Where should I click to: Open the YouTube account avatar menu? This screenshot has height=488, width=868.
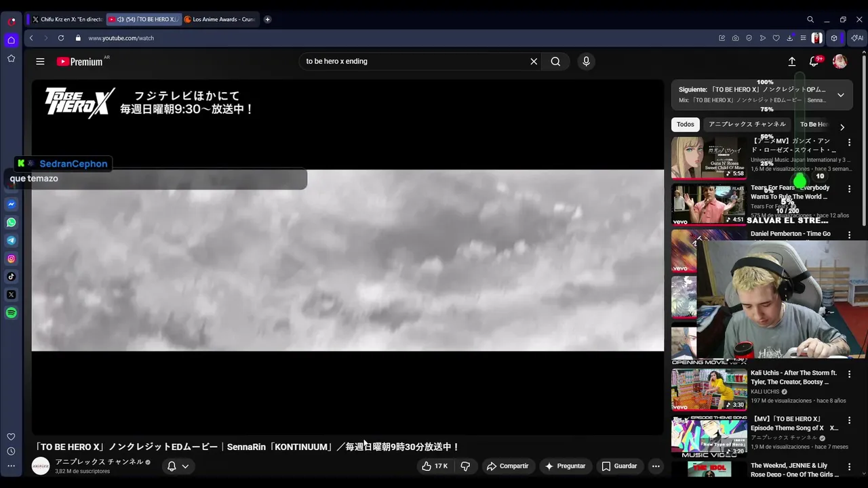click(x=840, y=62)
